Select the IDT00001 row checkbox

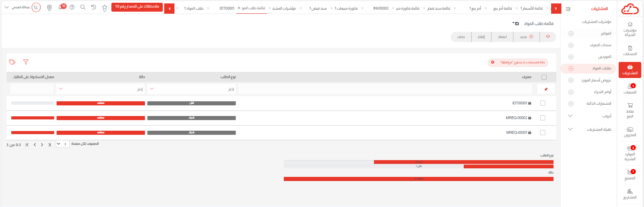(543, 103)
